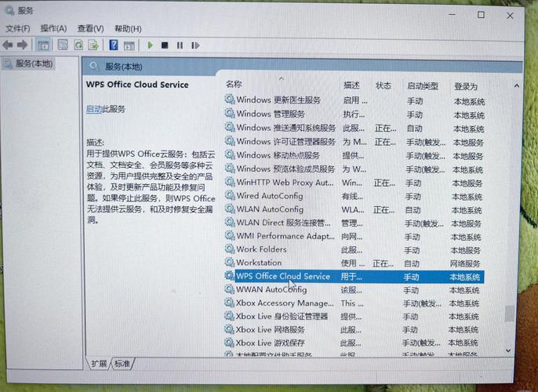Click the action pane toolbar icon
The image size is (538, 392).
pyautogui.click(x=129, y=45)
